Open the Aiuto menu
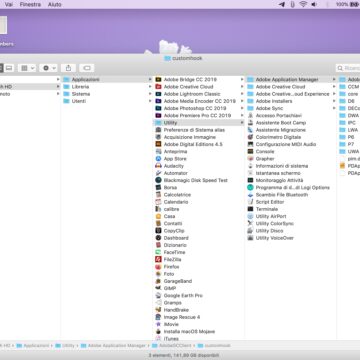 click(x=54, y=4)
